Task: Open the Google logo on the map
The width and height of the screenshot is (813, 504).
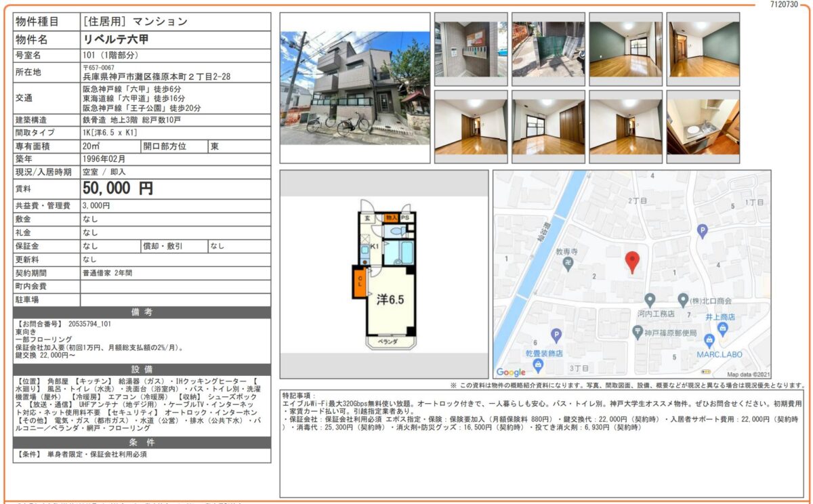Action: click(511, 372)
